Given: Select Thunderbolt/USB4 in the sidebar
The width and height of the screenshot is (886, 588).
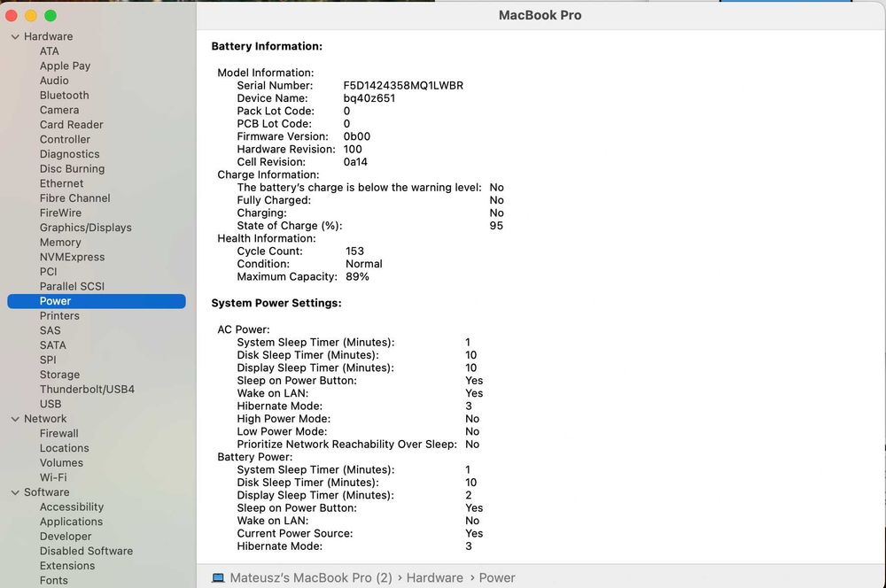Looking at the screenshot, I should [x=87, y=389].
